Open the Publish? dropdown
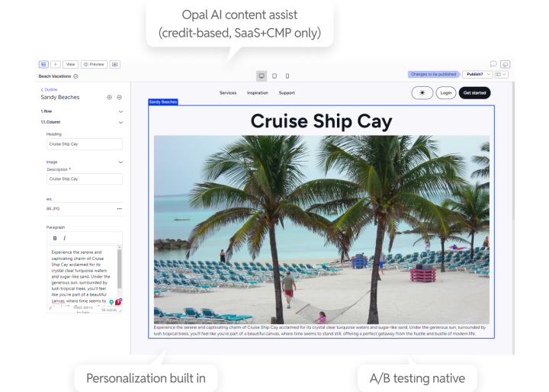 coord(477,74)
